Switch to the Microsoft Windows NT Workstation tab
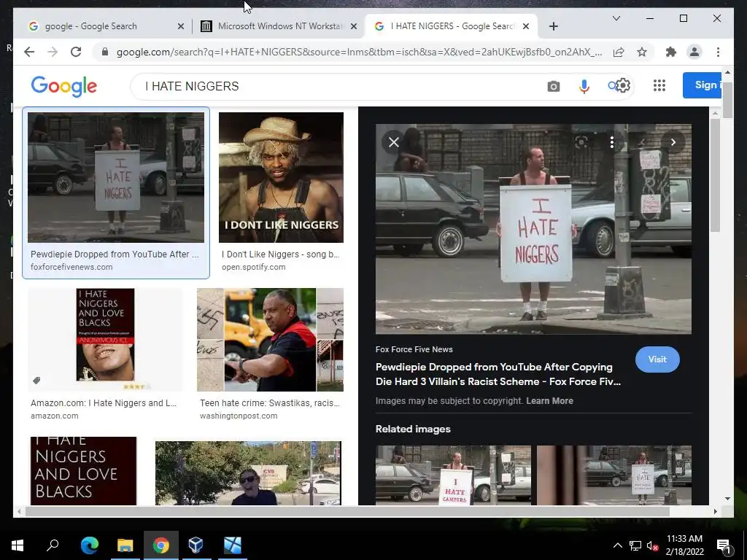 point(279,26)
